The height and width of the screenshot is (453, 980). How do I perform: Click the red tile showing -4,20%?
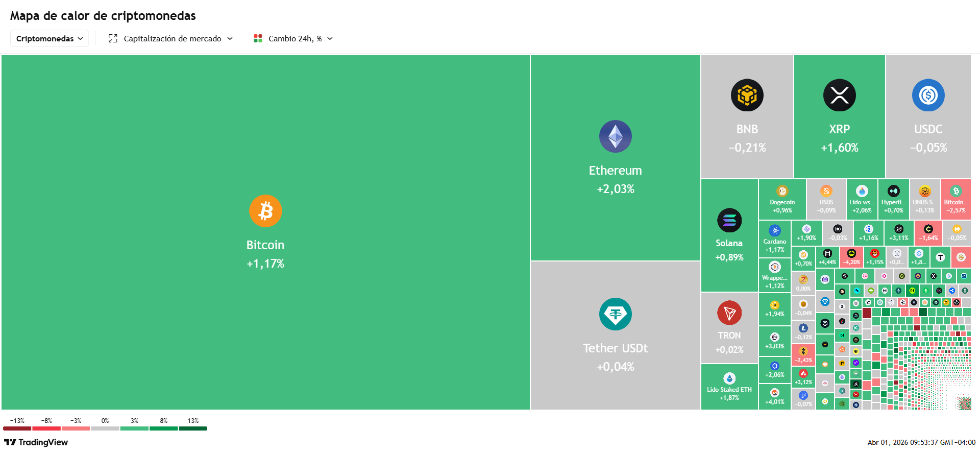(x=851, y=257)
